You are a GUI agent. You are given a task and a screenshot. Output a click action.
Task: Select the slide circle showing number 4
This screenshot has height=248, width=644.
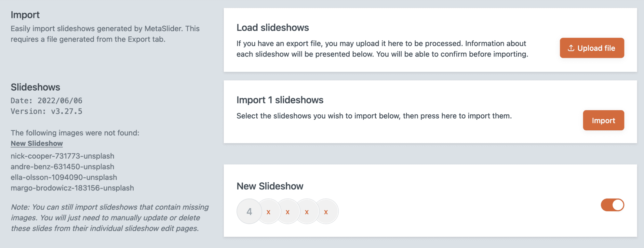249,211
